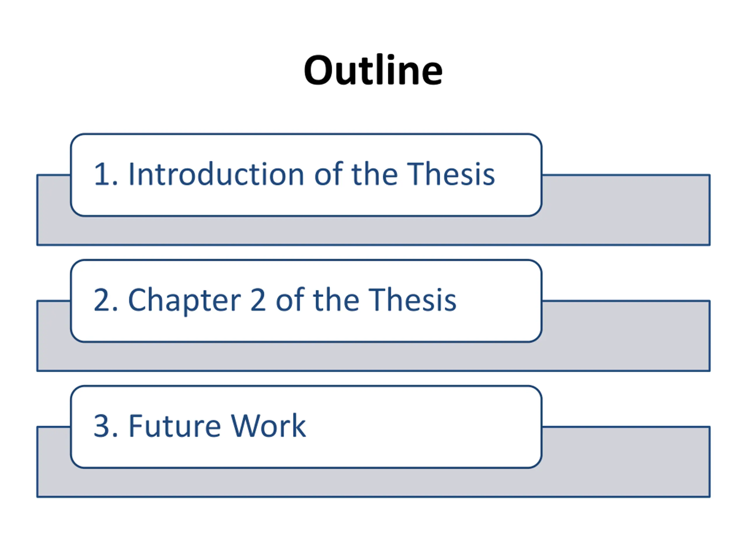Click the word Chapter in second box
The width and height of the screenshot is (747, 560).
pyautogui.click(x=185, y=301)
